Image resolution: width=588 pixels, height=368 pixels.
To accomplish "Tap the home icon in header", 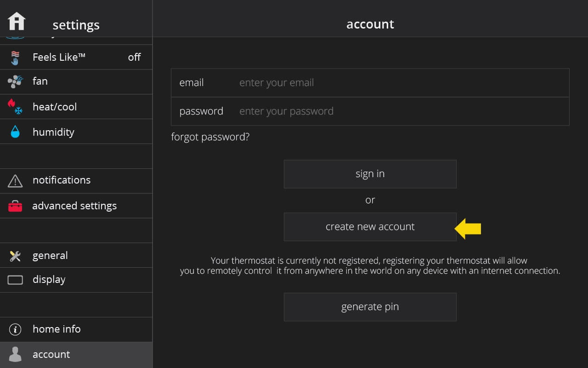I will 17,21.
